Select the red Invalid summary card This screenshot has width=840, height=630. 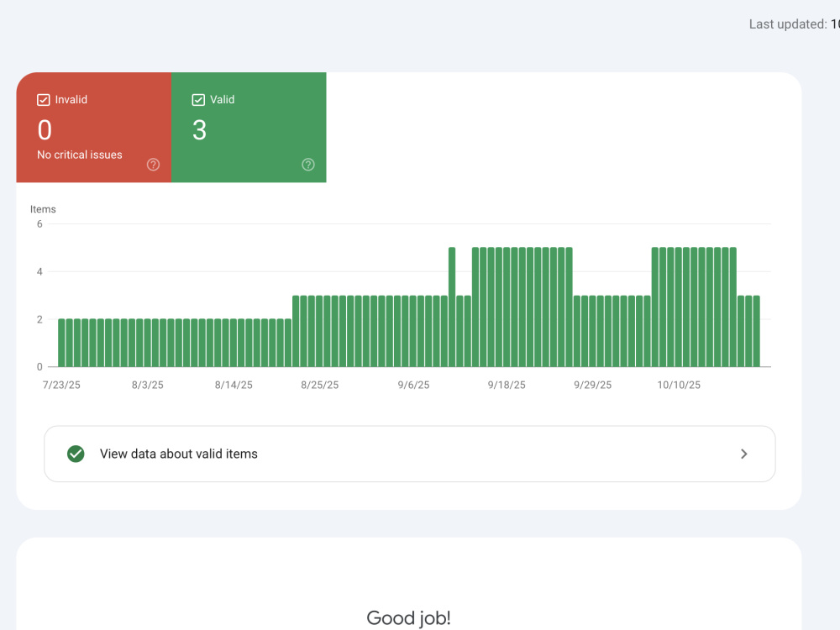(x=94, y=128)
